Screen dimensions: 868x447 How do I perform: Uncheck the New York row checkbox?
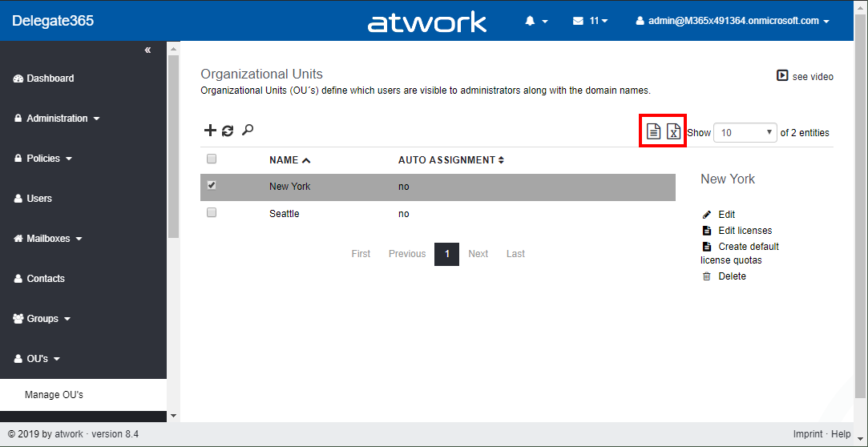[212, 185]
